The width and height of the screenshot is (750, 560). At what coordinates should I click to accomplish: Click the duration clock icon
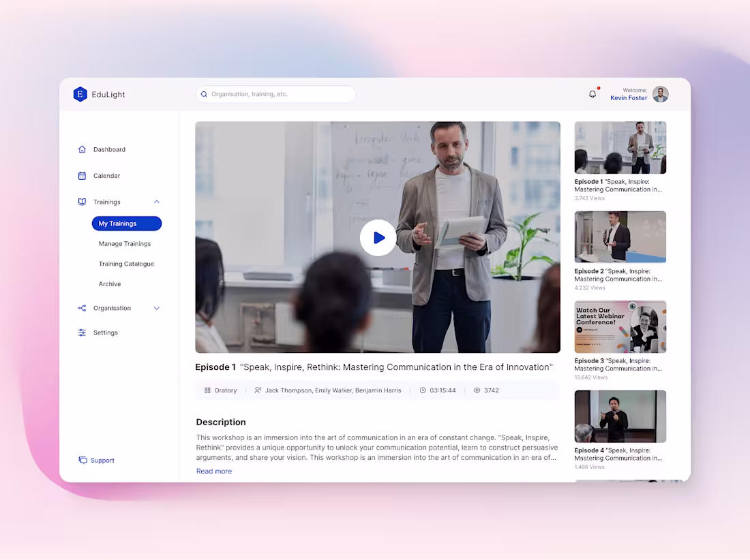pos(423,390)
